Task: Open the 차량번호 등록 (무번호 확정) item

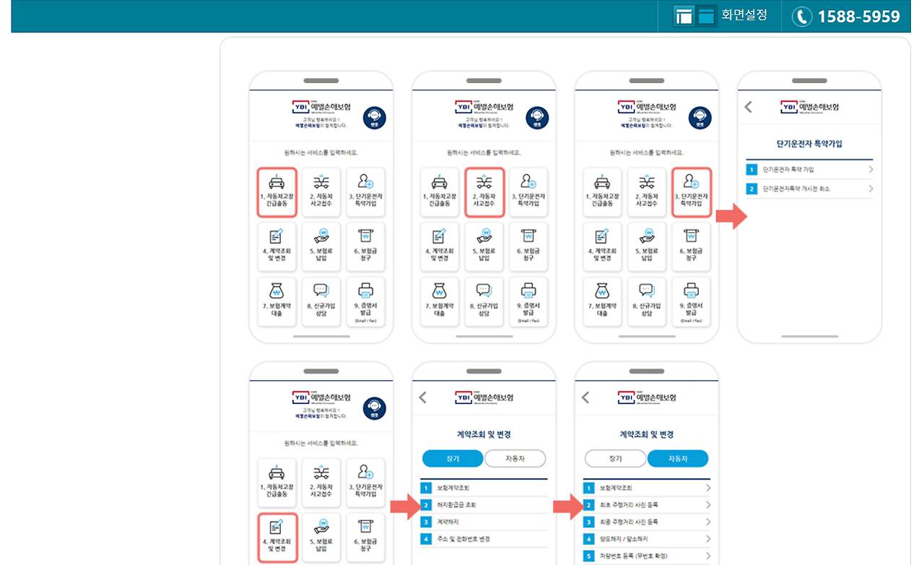Action: (x=648, y=556)
